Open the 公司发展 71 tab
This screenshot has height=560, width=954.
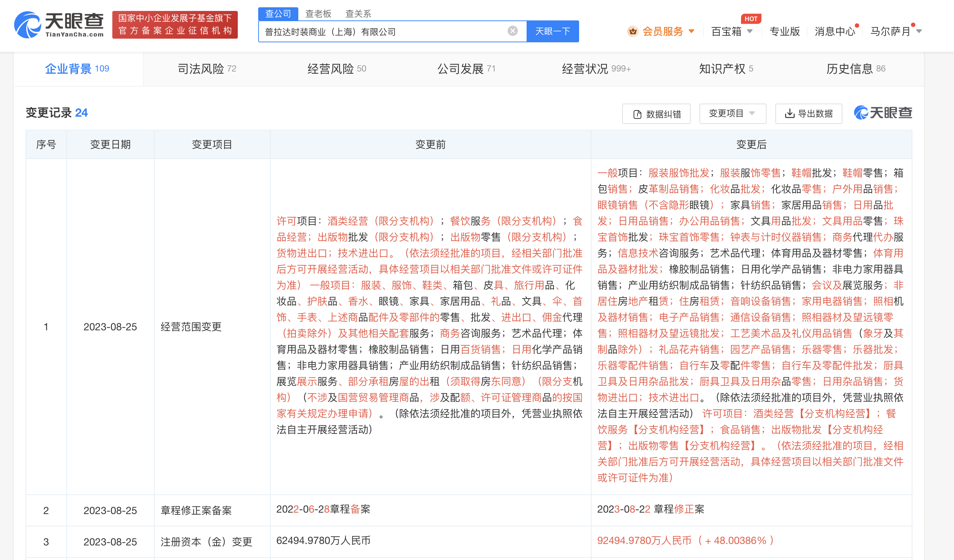[x=466, y=69]
